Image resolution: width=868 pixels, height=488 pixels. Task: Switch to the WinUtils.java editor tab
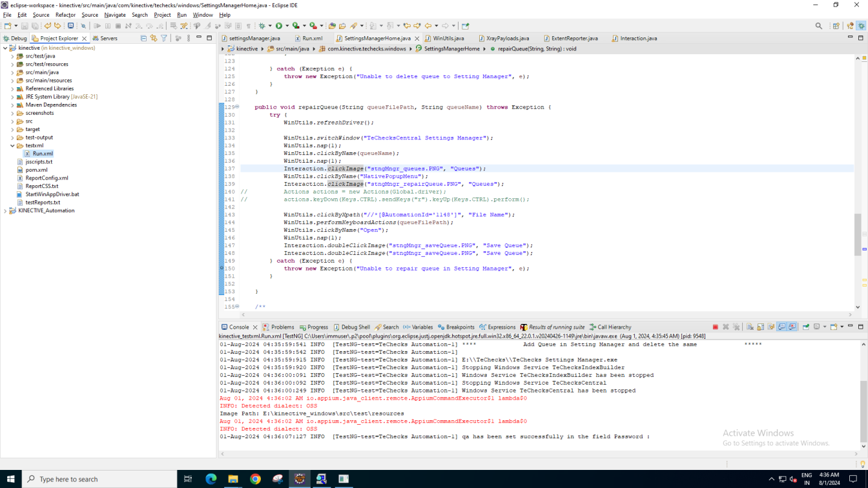448,39
